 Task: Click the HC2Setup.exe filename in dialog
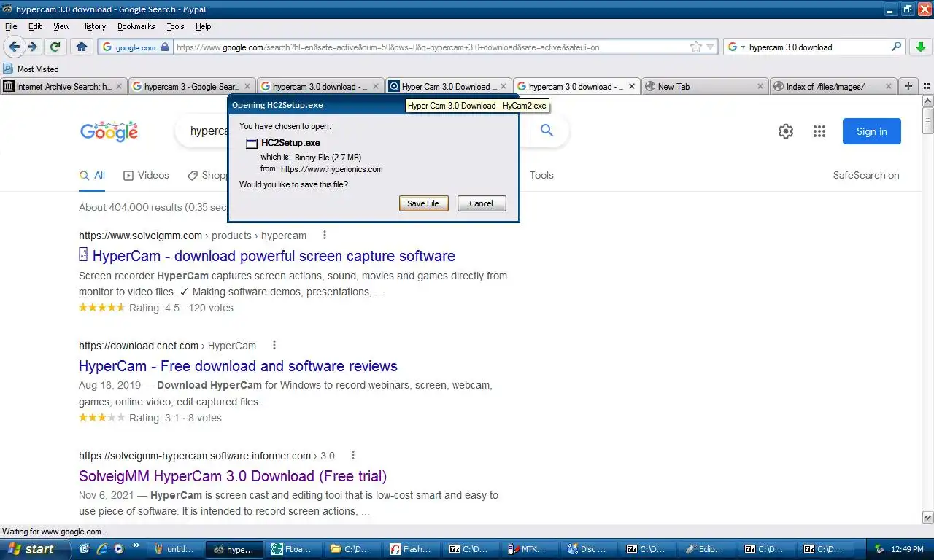290,143
